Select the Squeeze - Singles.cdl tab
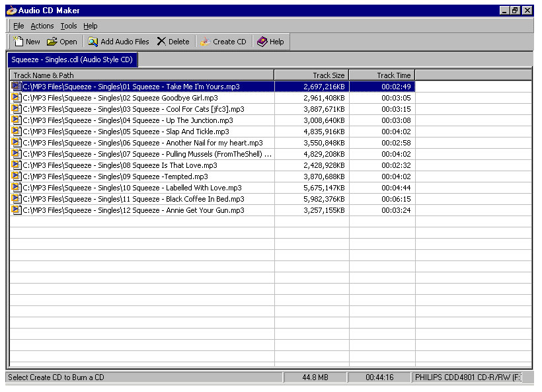Image resolution: width=542 pixels, height=392 pixels. point(71,59)
